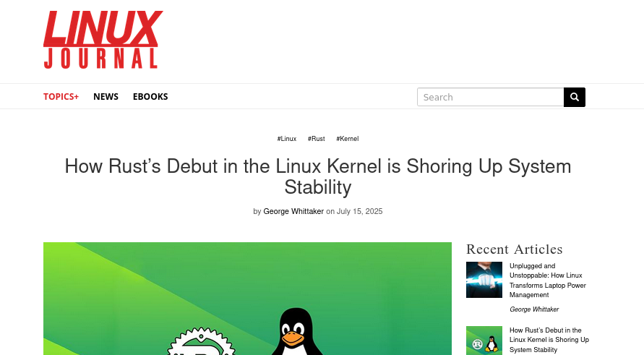Open author George Whittaker's profile in byline
This screenshot has height=355, width=644.
coord(293,211)
